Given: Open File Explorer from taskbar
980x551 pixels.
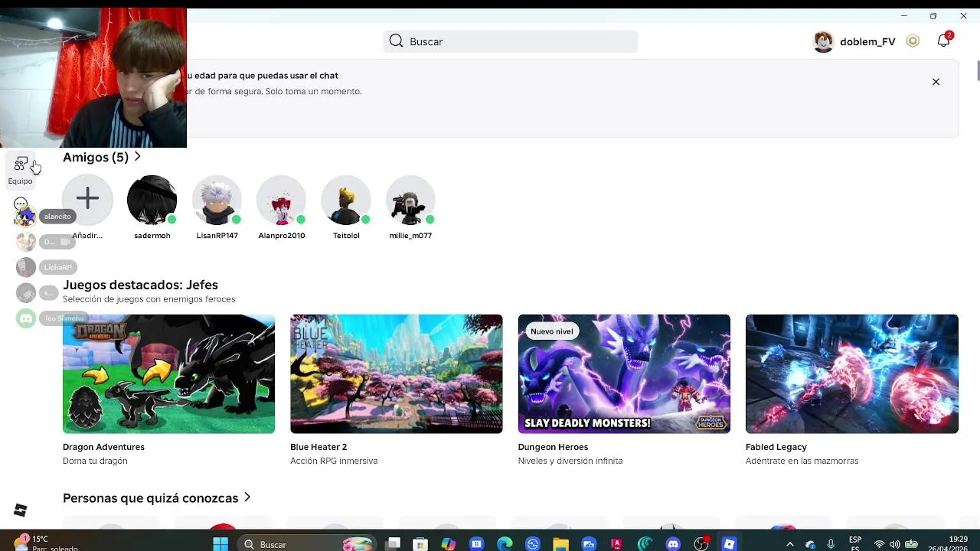Looking at the screenshot, I should click(560, 544).
